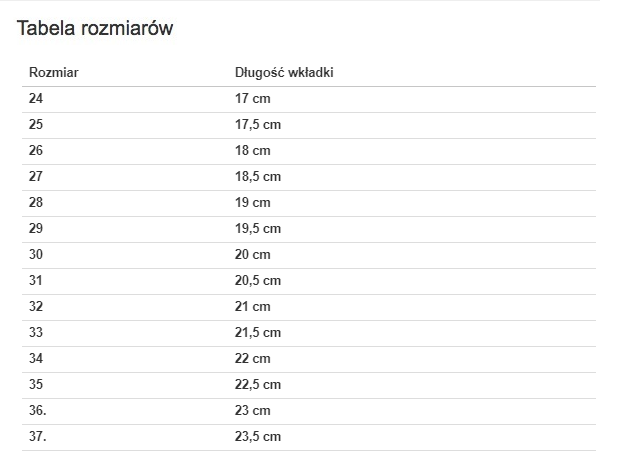The image size is (633, 471).
Task: Select size 27 row number
Action: (37, 177)
